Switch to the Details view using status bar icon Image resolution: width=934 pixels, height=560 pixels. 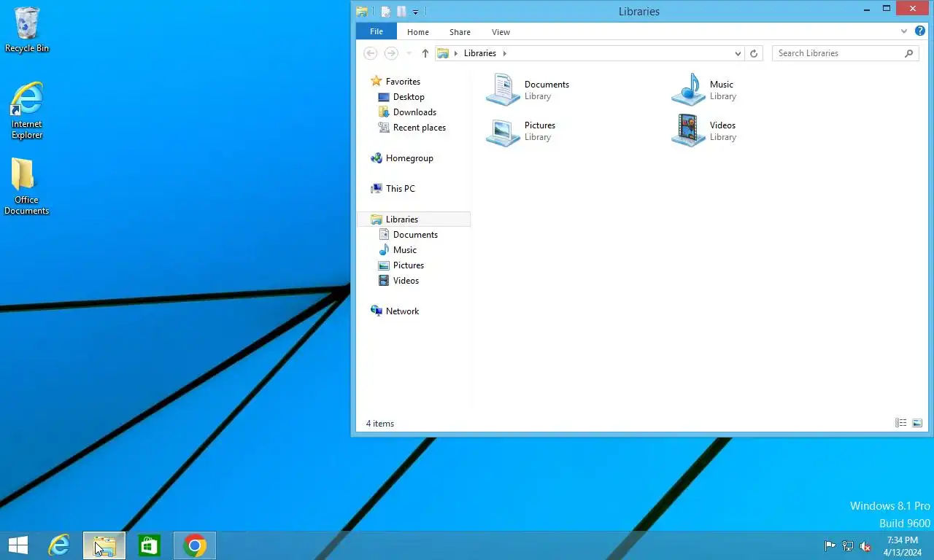click(901, 423)
